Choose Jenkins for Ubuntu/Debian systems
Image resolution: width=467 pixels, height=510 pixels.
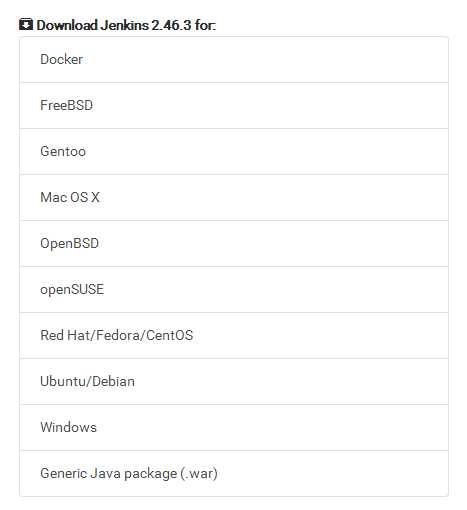pos(234,382)
